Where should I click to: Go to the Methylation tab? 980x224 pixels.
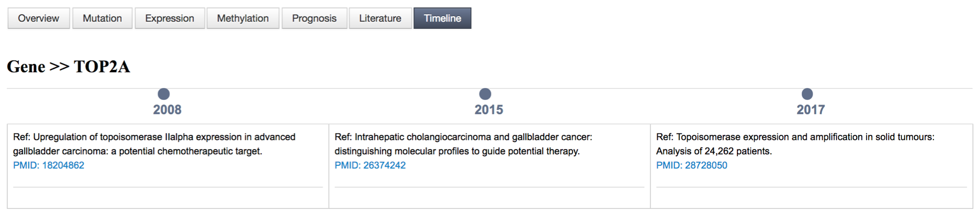point(243,18)
